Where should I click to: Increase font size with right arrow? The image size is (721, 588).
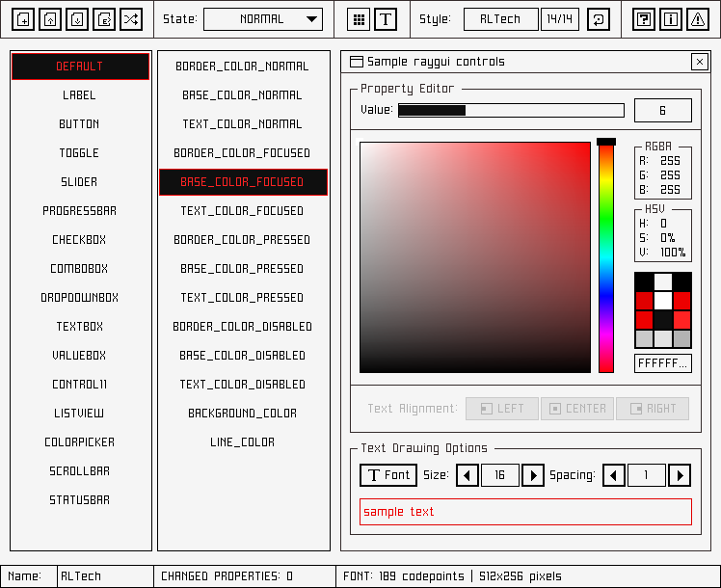[533, 475]
